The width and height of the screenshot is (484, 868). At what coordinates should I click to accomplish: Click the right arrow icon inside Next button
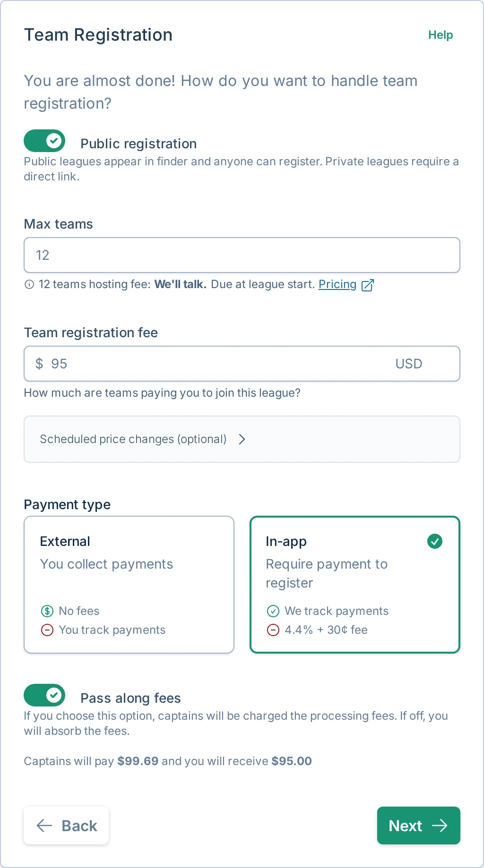(x=440, y=825)
